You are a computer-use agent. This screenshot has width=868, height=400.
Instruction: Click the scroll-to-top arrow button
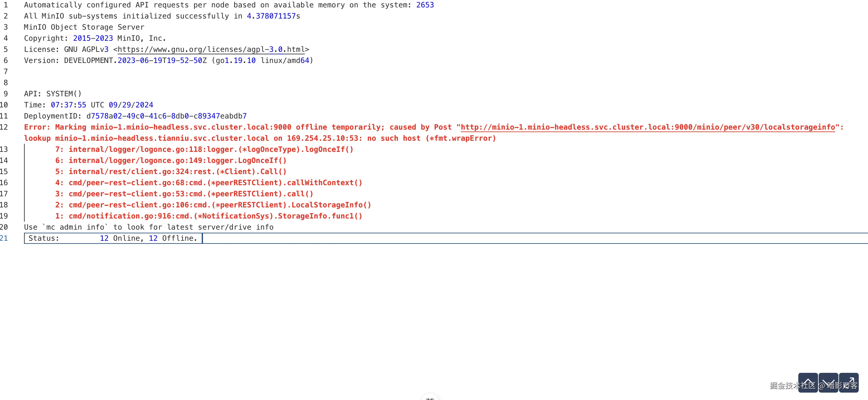pyautogui.click(x=808, y=382)
